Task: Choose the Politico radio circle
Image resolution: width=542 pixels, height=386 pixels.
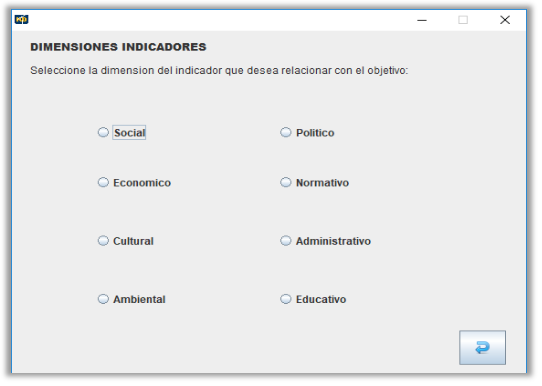Action: coord(286,132)
